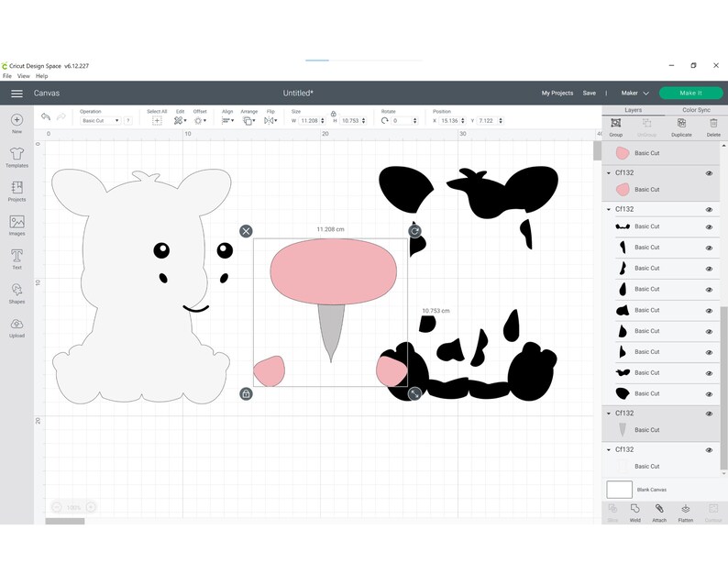Click the width size input field
728x585 pixels.
pyautogui.click(x=308, y=121)
